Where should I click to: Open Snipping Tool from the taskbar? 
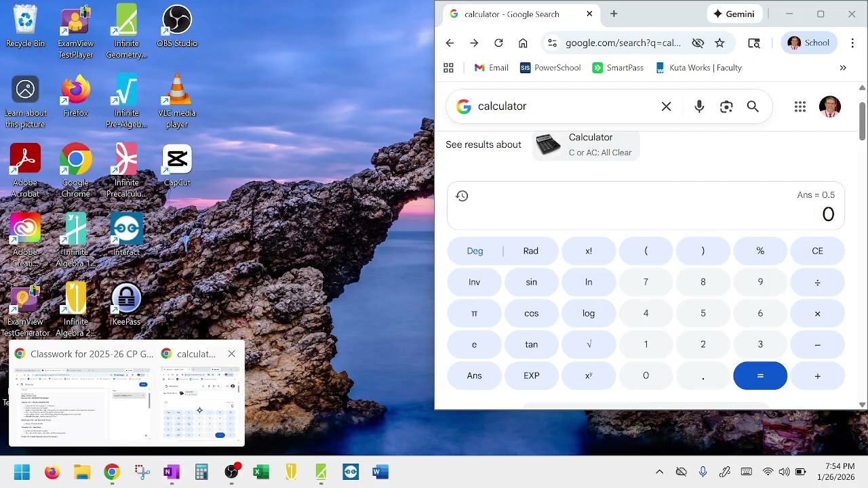[142, 472]
